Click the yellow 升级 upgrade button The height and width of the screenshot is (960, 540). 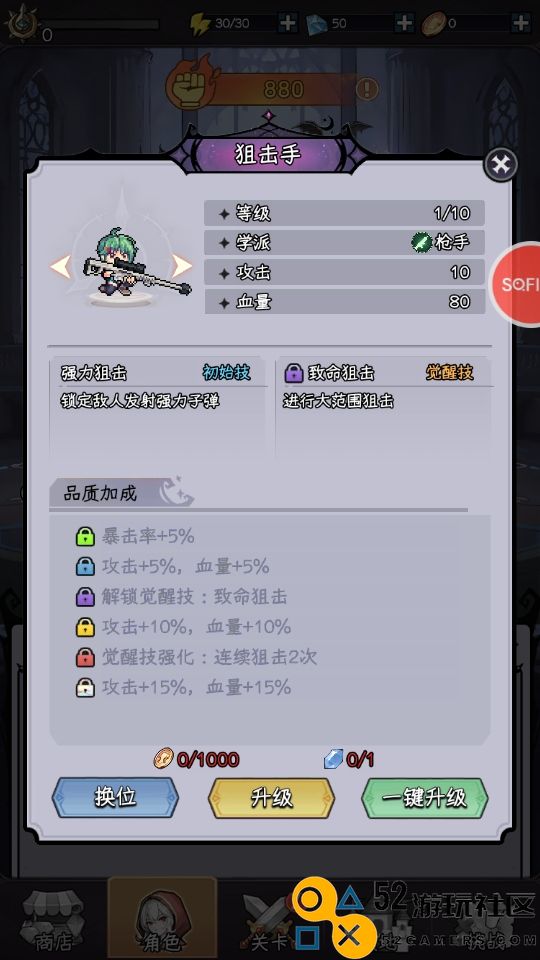(272, 798)
